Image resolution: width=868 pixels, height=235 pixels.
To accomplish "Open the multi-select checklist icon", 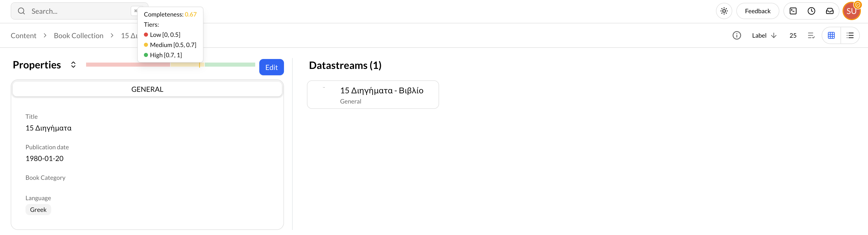I will click(811, 35).
